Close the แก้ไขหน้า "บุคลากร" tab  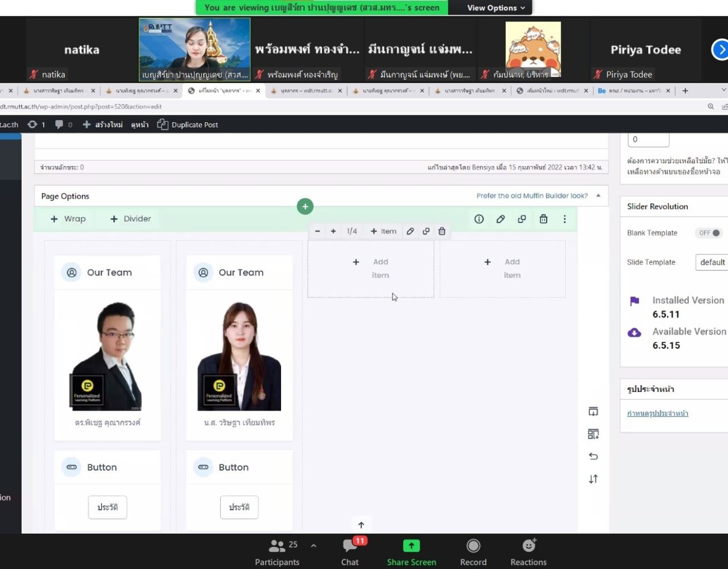(258, 90)
